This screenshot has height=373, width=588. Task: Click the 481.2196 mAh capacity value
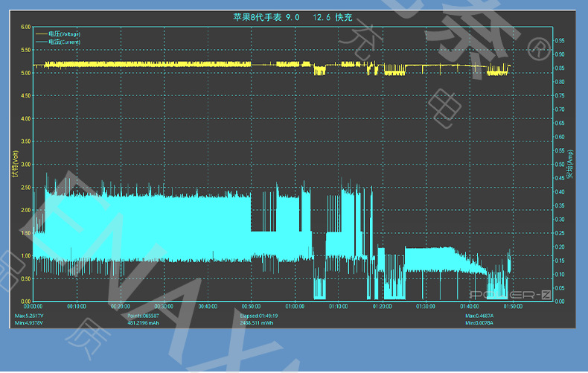click(143, 322)
